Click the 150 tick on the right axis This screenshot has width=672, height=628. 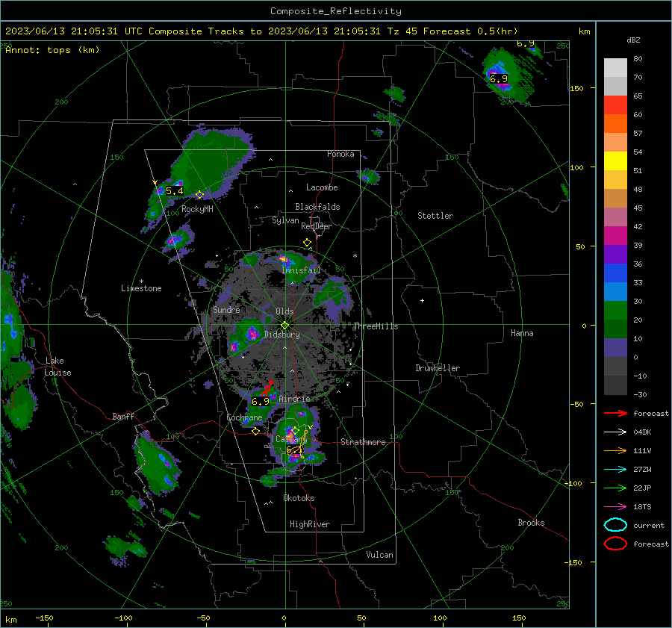[576, 88]
